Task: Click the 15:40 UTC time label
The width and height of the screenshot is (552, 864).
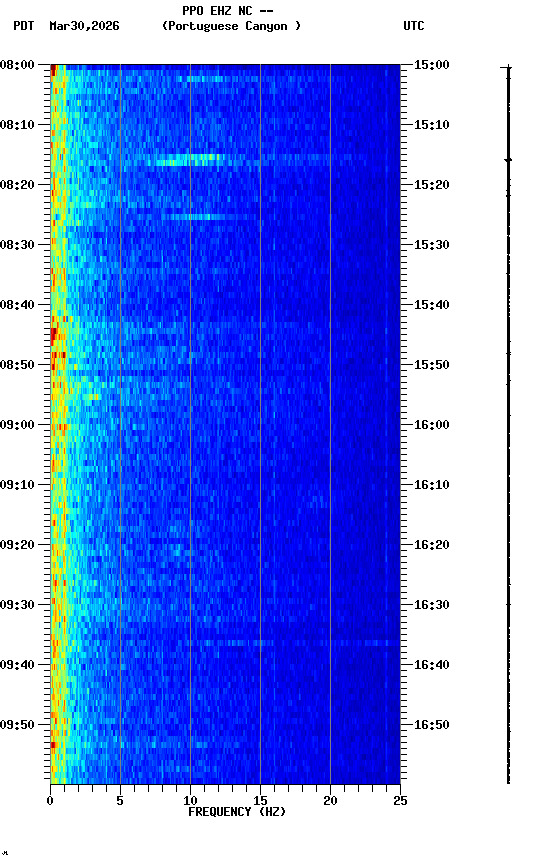Action: (432, 305)
